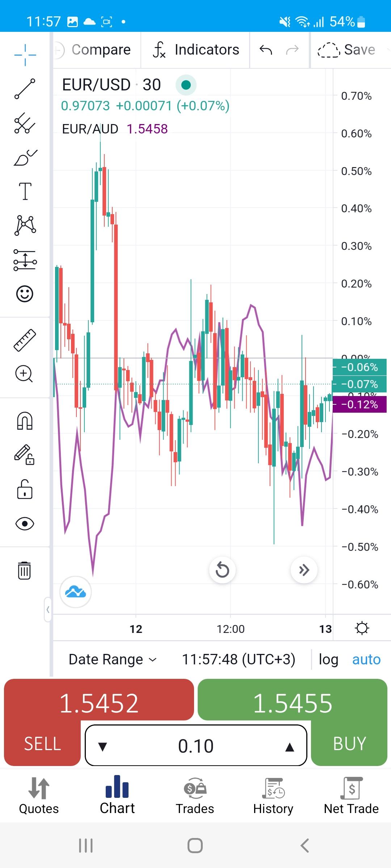Select the text annotation tool
Screen dimensions: 391x868
pos(25,191)
